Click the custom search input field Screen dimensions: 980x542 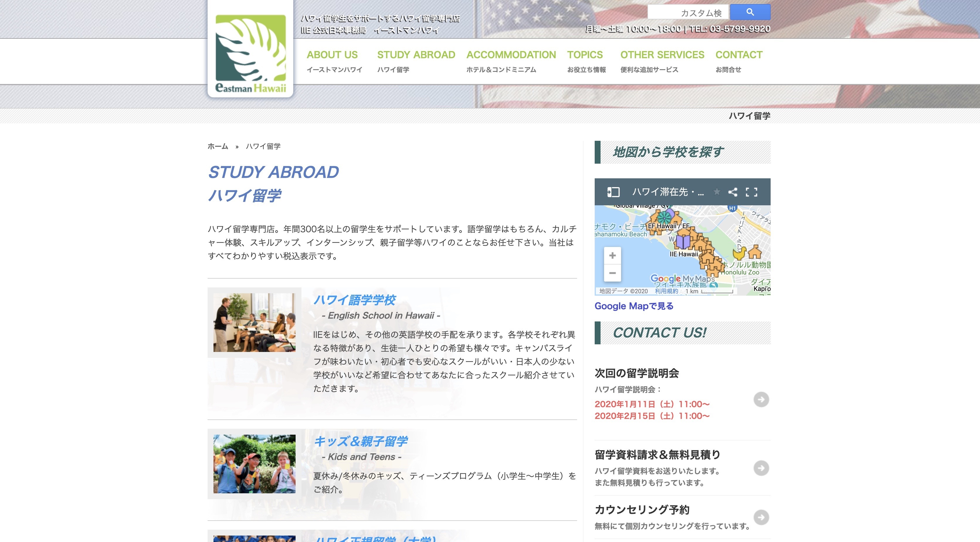coord(688,13)
